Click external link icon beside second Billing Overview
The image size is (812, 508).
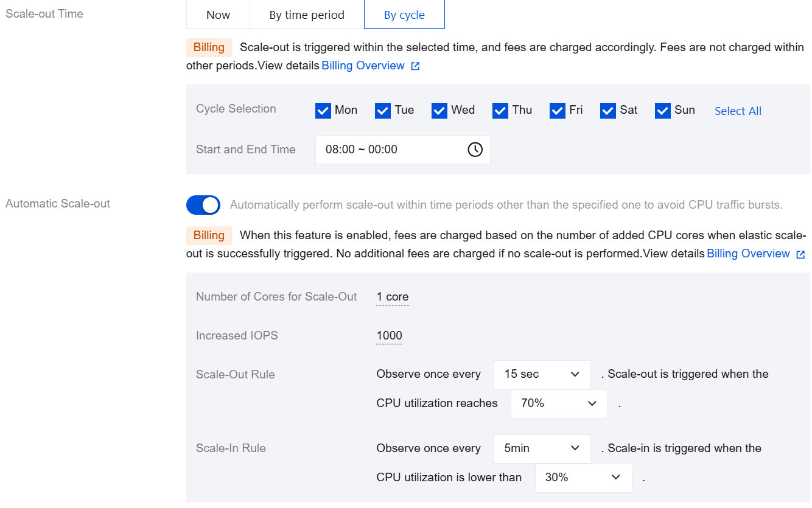800,254
